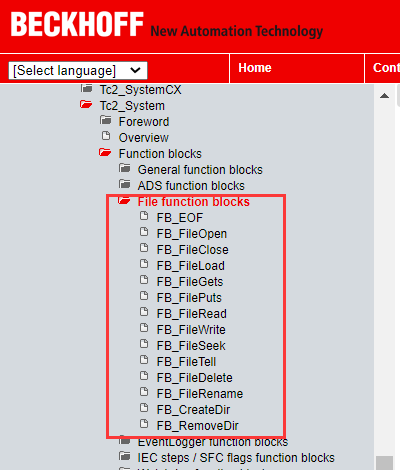This screenshot has height=470, width=400.
Task: Go to the Home menu item
Action: coord(255,68)
